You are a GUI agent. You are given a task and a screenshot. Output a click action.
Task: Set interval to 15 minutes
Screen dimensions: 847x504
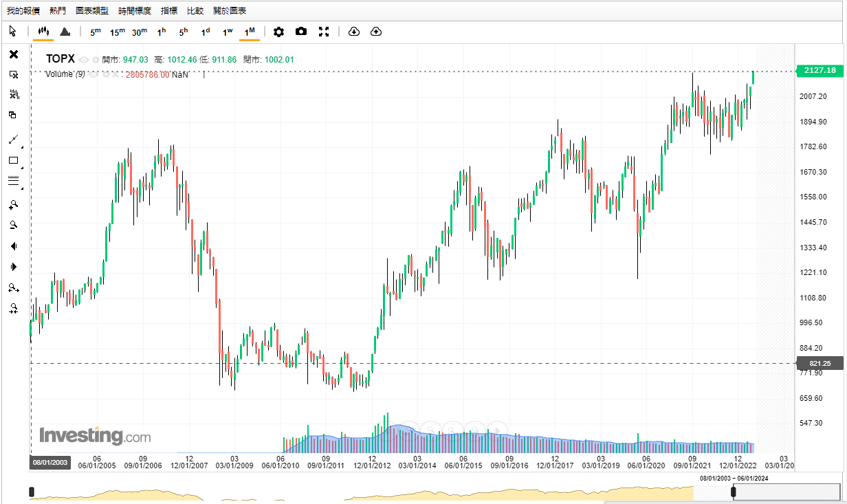point(118,32)
